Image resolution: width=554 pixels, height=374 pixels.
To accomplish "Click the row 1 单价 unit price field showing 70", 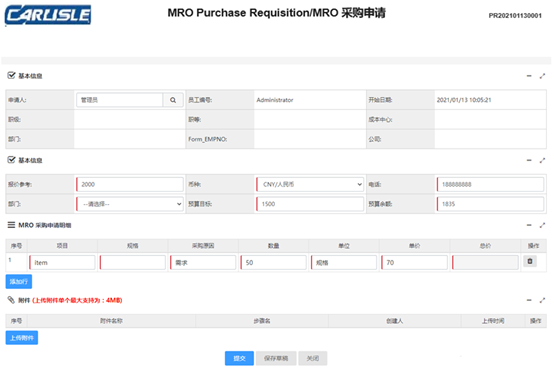I will pos(414,262).
